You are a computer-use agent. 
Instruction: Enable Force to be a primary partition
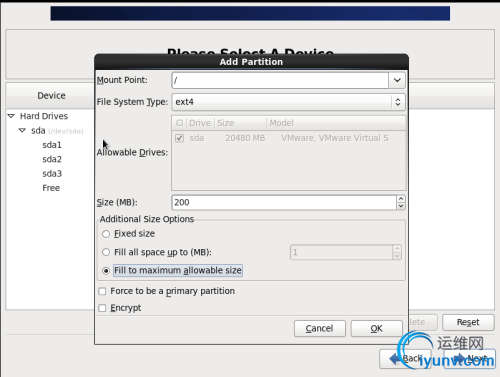pos(102,291)
